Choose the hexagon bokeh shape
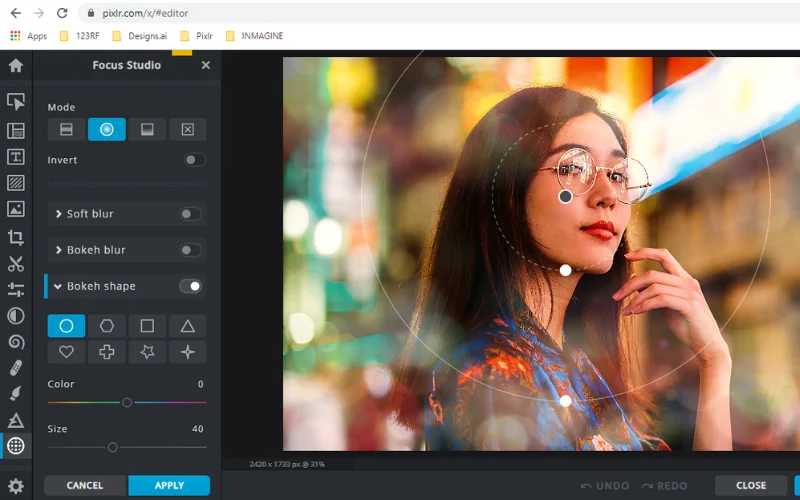 coord(106,326)
